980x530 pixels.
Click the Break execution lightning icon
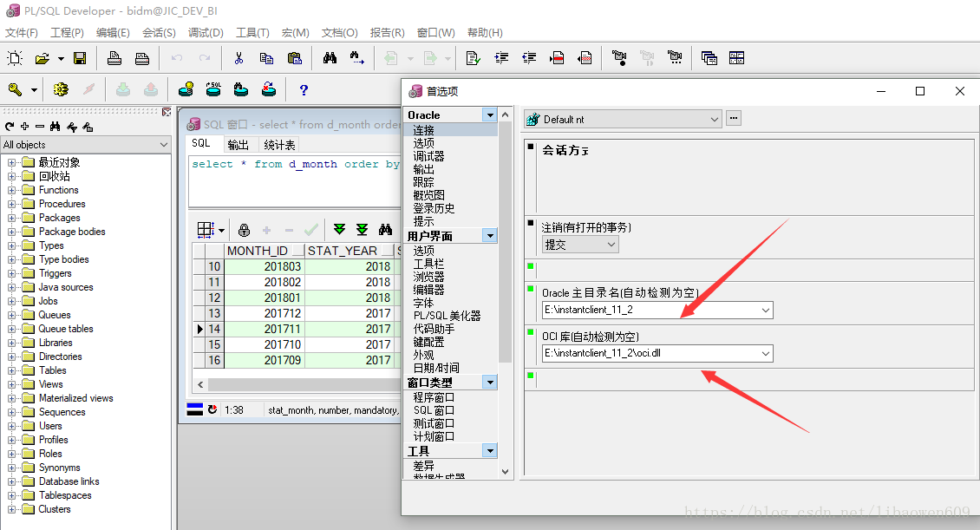[x=88, y=89]
